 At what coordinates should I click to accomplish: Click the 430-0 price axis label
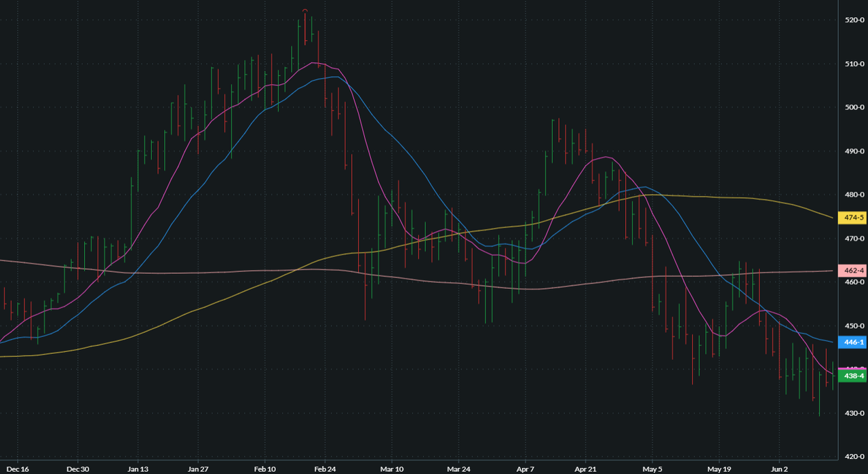tap(853, 413)
